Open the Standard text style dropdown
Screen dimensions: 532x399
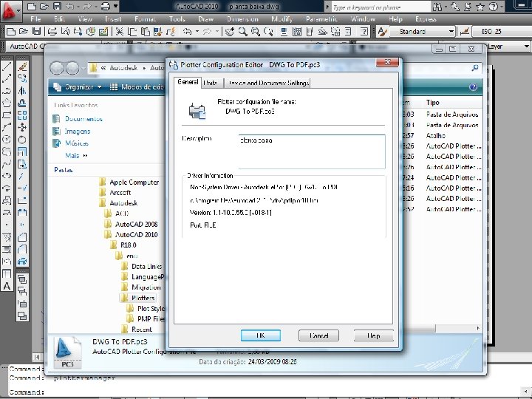(451, 32)
